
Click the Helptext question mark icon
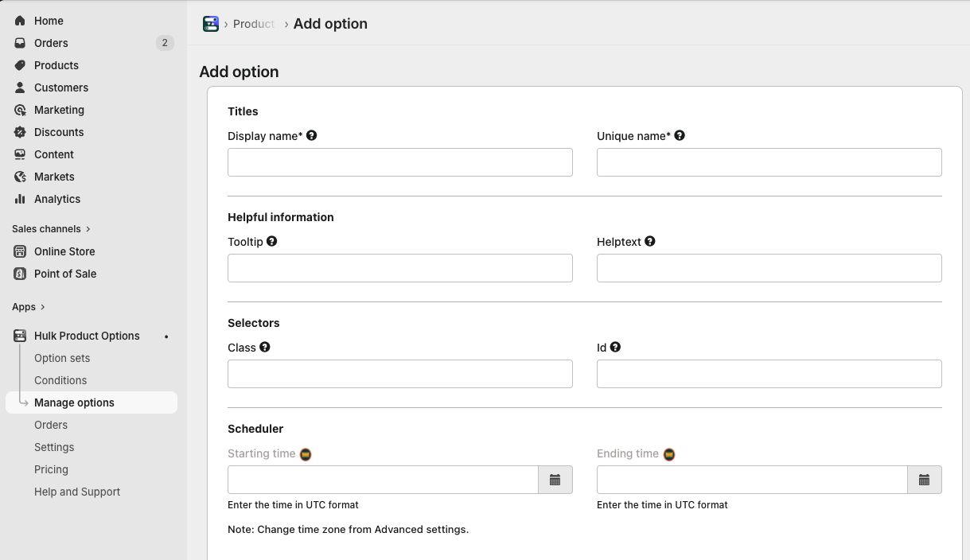coord(650,241)
